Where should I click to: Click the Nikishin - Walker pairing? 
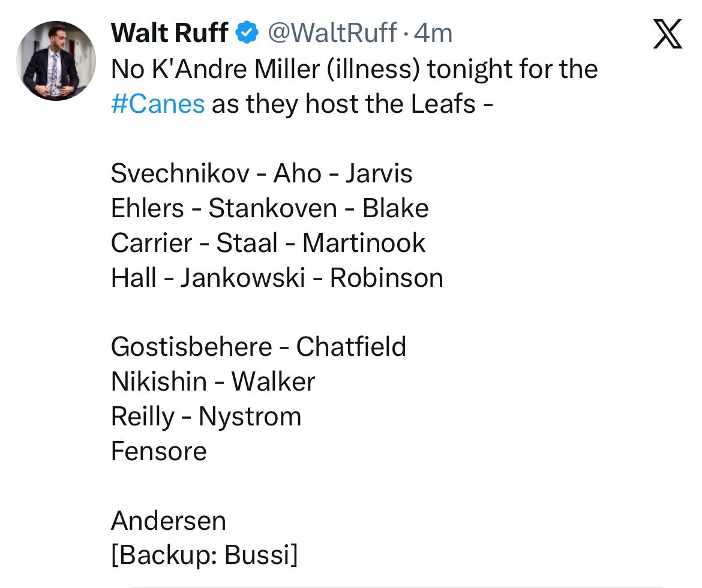[x=213, y=382]
